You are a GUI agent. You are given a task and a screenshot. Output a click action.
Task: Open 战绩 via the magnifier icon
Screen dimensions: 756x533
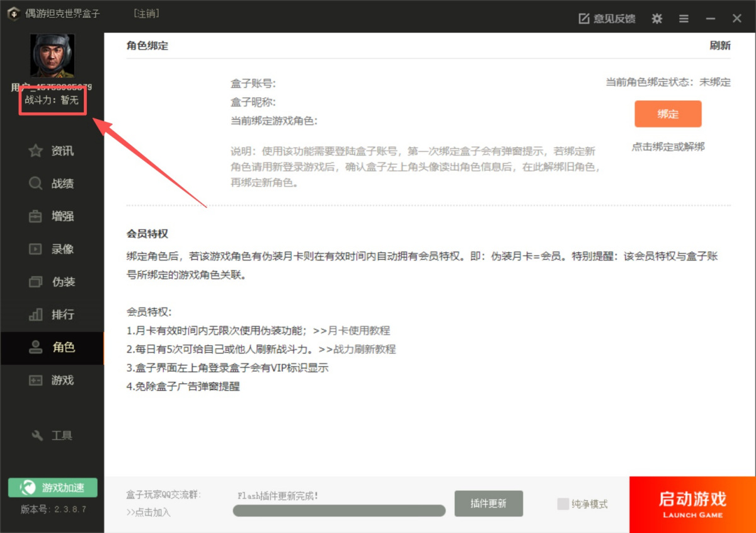tap(36, 184)
